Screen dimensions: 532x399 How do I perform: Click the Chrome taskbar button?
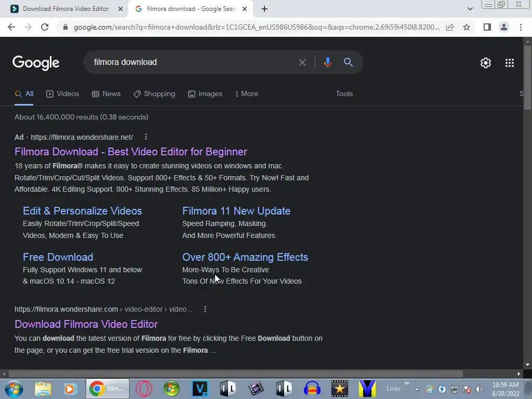[108, 389]
